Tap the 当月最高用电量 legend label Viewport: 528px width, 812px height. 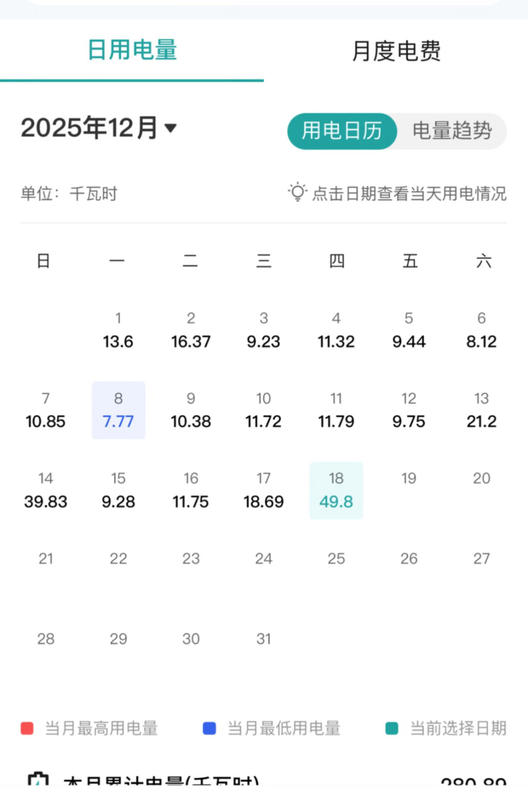(101, 728)
